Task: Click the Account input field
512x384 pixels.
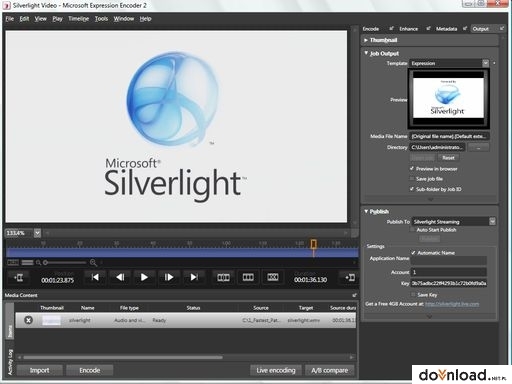Action: (449, 272)
